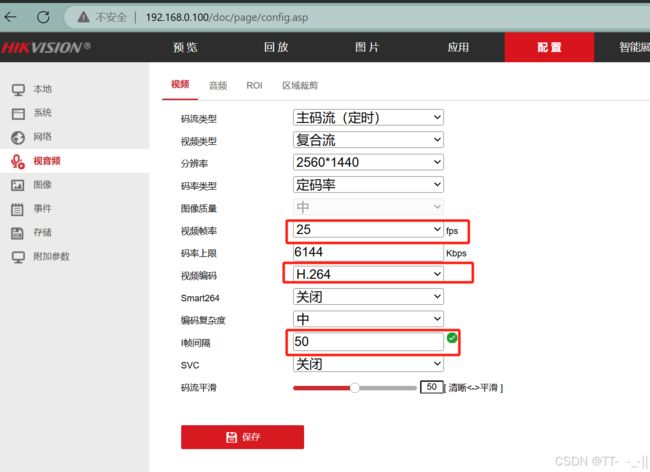Open 事件 settings in the sidebar
The height and width of the screenshot is (472, 650).
coord(43,208)
